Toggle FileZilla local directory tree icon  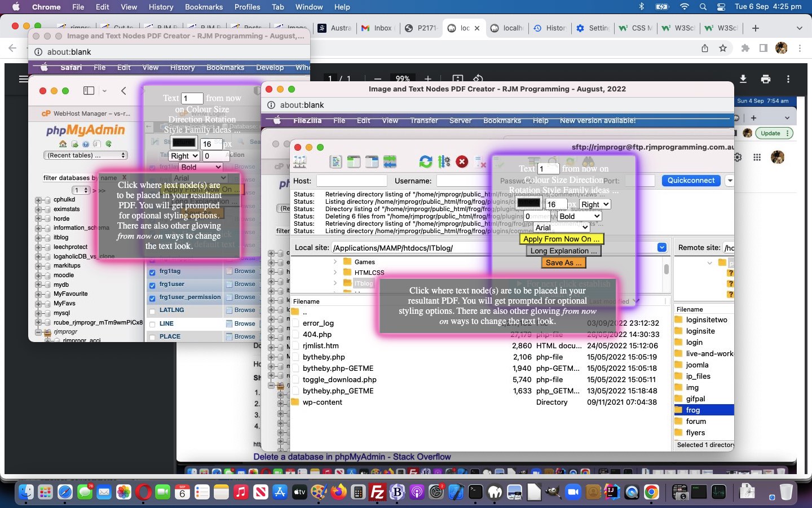[x=354, y=162]
